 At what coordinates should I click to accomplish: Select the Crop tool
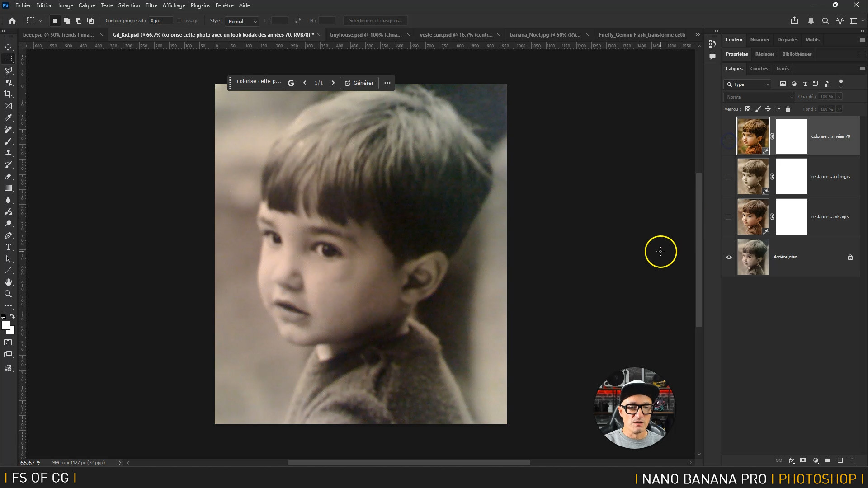(8, 94)
